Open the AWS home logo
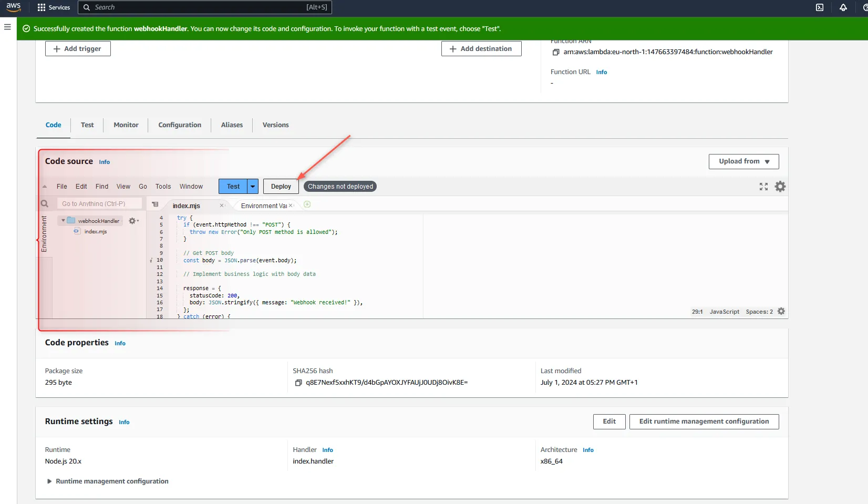 (x=14, y=7)
